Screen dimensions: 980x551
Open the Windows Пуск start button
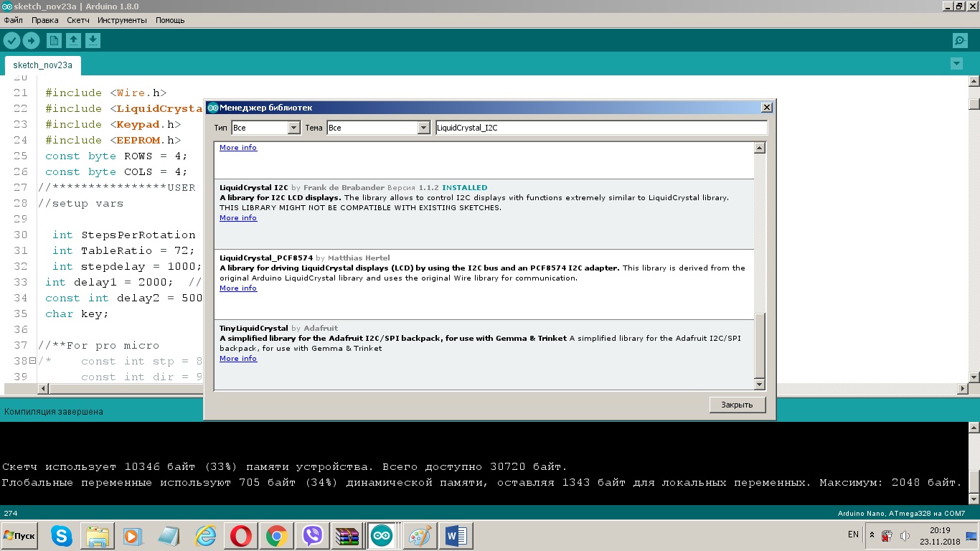(20, 536)
